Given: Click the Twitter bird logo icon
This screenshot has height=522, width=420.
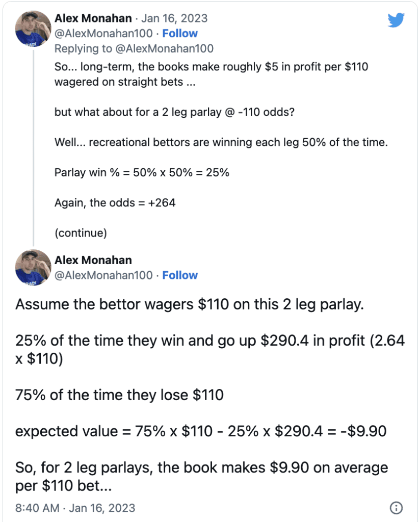Looking at the screenshot, I should tap(396, 20).
